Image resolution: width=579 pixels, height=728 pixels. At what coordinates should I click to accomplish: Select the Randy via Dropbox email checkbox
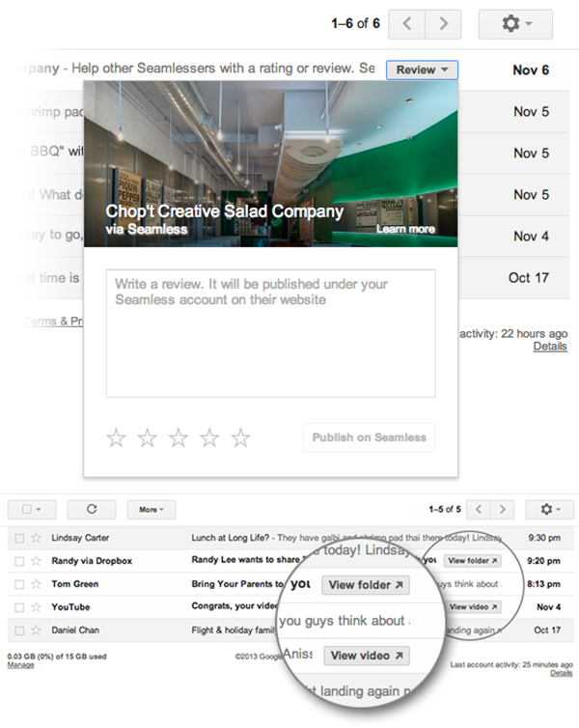19,561
